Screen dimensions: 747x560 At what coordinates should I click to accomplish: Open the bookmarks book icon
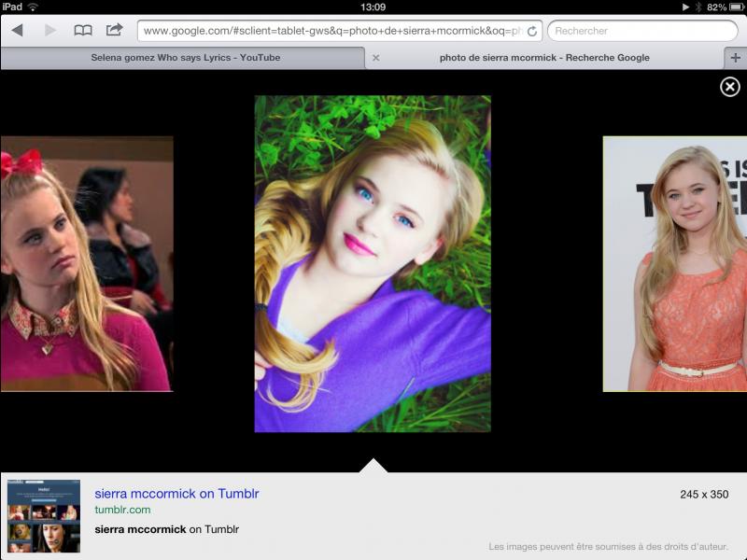83,31
